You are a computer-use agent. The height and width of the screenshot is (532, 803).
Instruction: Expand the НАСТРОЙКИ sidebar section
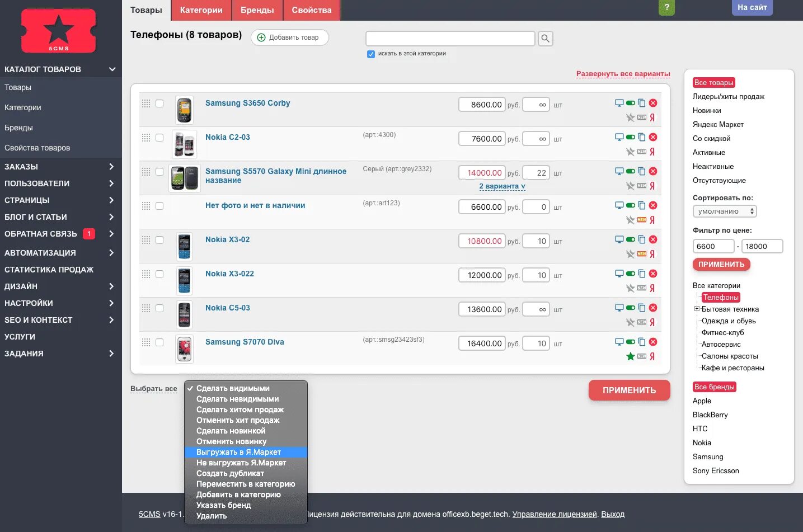tap(111, 303)
